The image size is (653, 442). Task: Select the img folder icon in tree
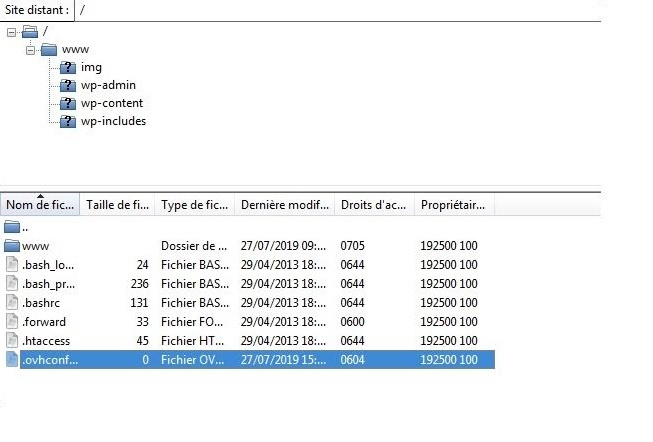click(68, 67)
